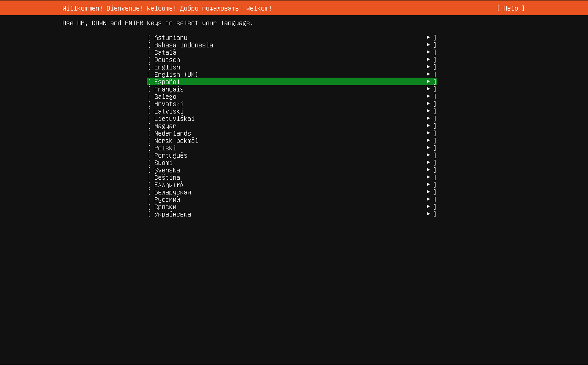Click the arrow beside Svenska
Image resolution: width=588 pixels, height=365 pixels.
pyautogui.click(x=428, y=170)
